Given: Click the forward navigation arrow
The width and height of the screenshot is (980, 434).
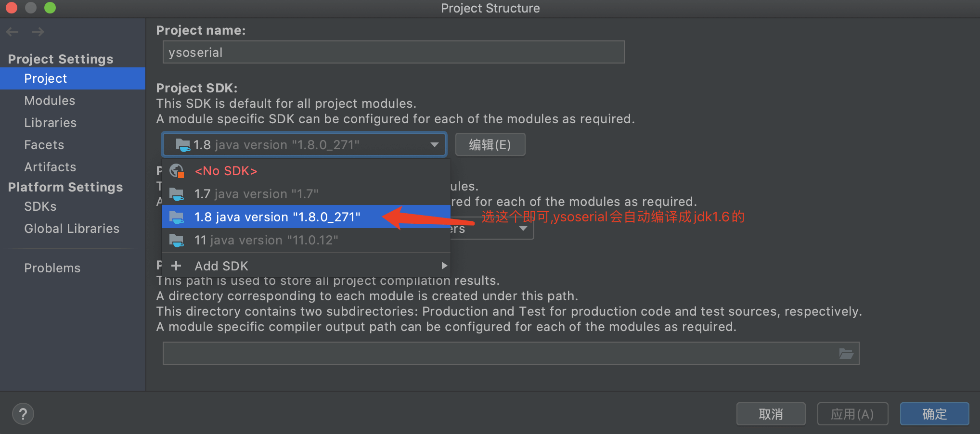Looking at the screenshot, I should tap(38, 32).
